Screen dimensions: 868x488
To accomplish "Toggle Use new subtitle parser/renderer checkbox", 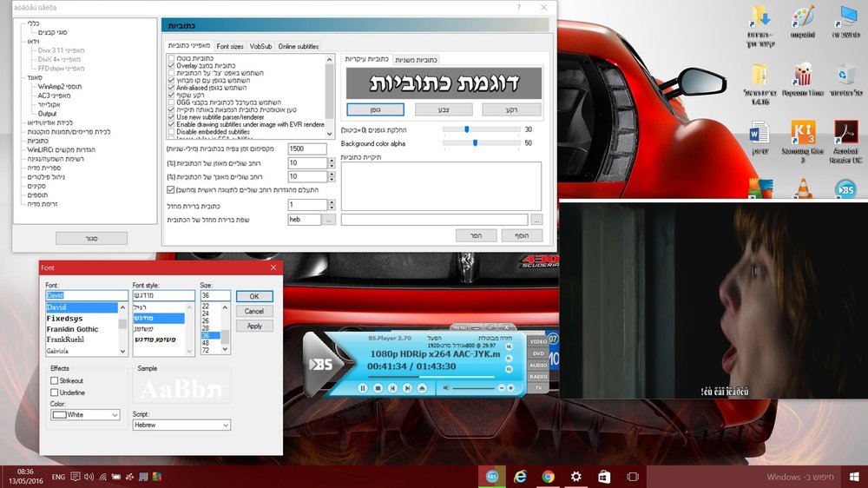I will pyautogui.click(x=172, y=117).
